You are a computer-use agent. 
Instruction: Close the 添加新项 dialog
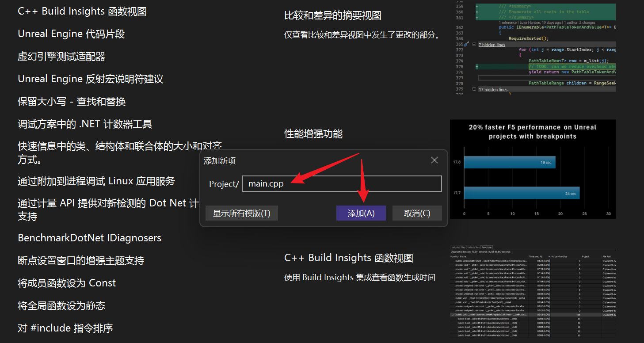pyautogui.click(x=434, y=160)
